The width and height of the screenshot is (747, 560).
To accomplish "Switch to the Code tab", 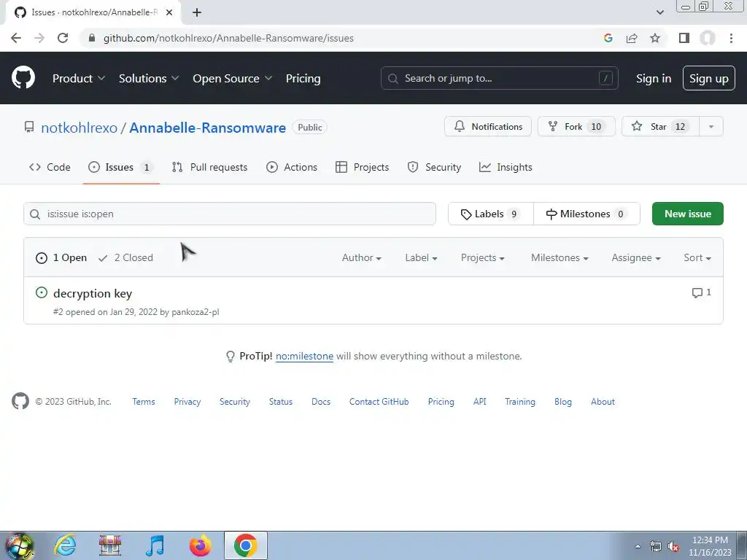I will (50, 167).
